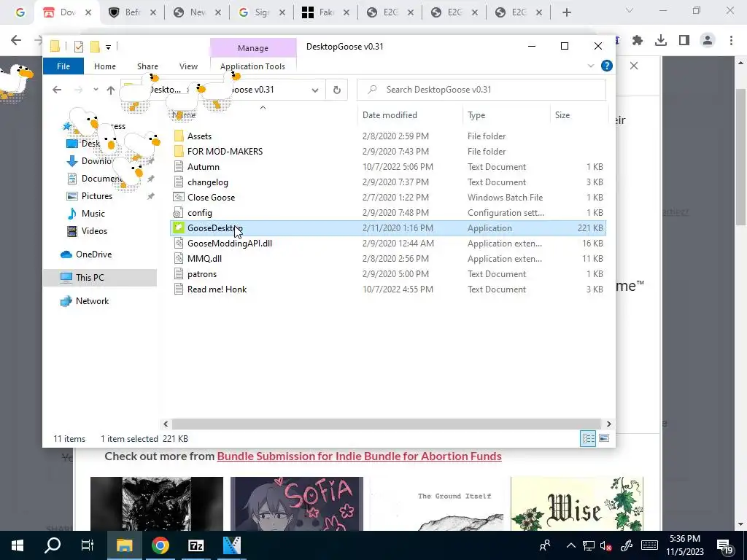Image resolution: width=747 pixels, height=560 pixels.
Task: Click horizontal scrollbar right arrow
Action: pyautogui.click(x=608, y=424)
